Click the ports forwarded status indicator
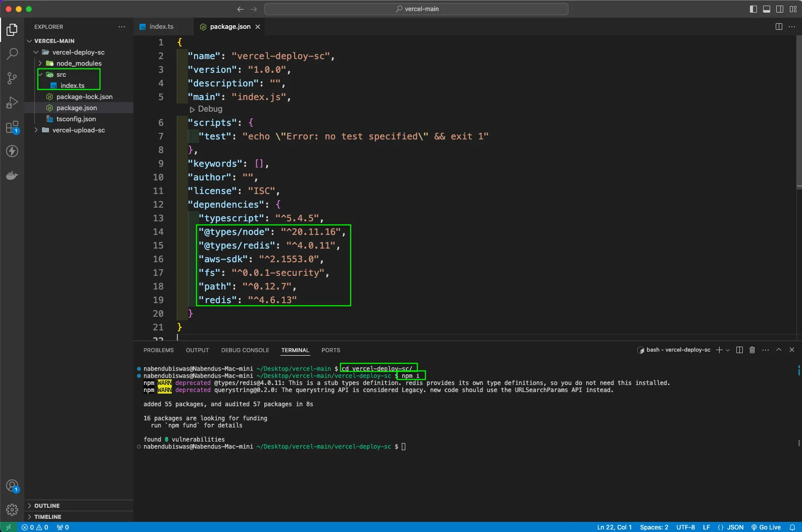802x532 pixels. [63, 527]
